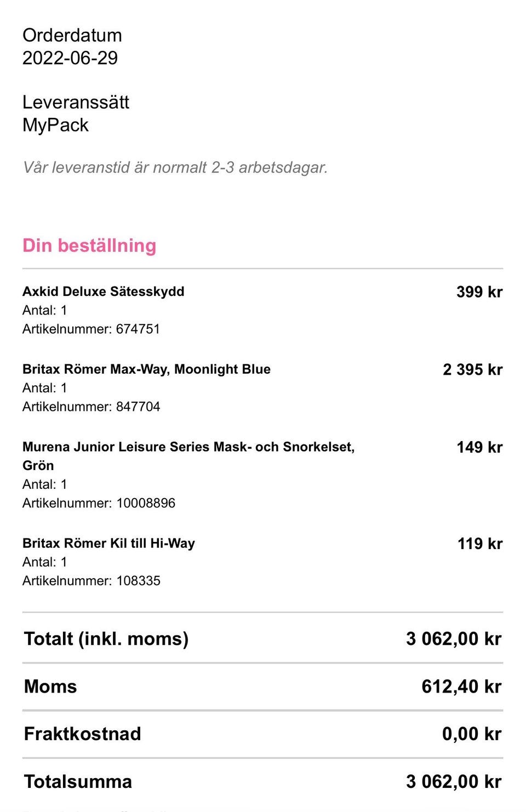This screenshot has width=526, height=812.
Task: Click the Orderdatum label
Action: [x=72, y=36]
